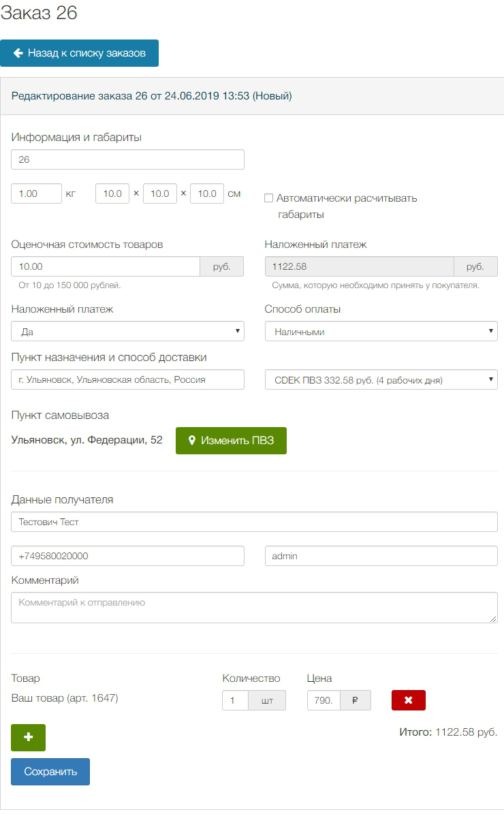Click the 'Комментарий к отправлению' textarea

click(x=254, y=607)
